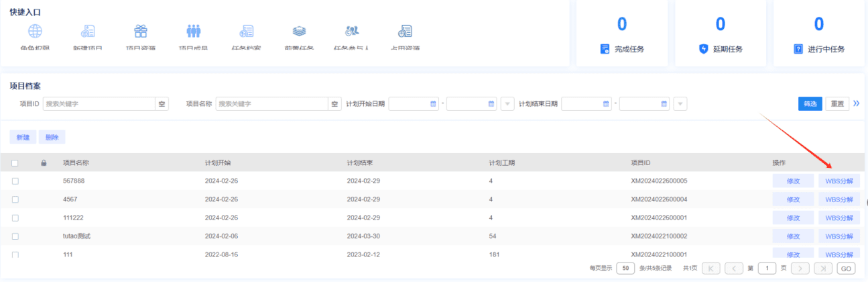This screenshot has height=282, width=868.
Task: Click the 每页显示 rows-per-page field
Action: 625,268
